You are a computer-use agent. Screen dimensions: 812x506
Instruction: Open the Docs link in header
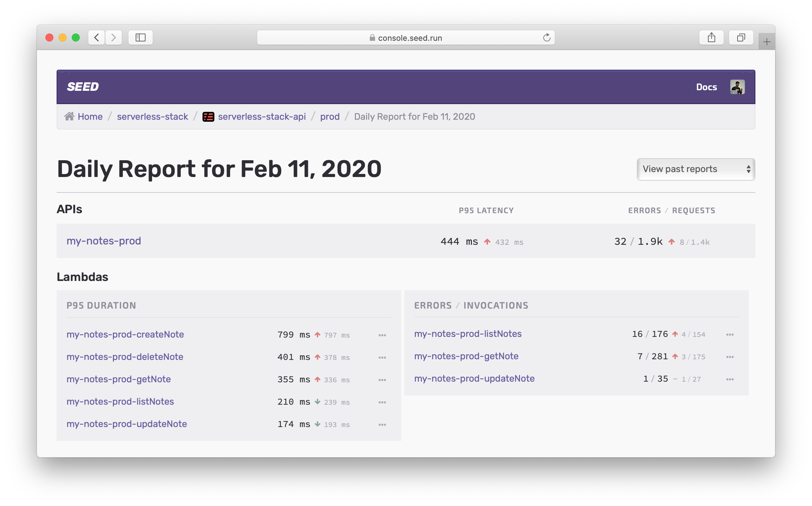(706, 87)
